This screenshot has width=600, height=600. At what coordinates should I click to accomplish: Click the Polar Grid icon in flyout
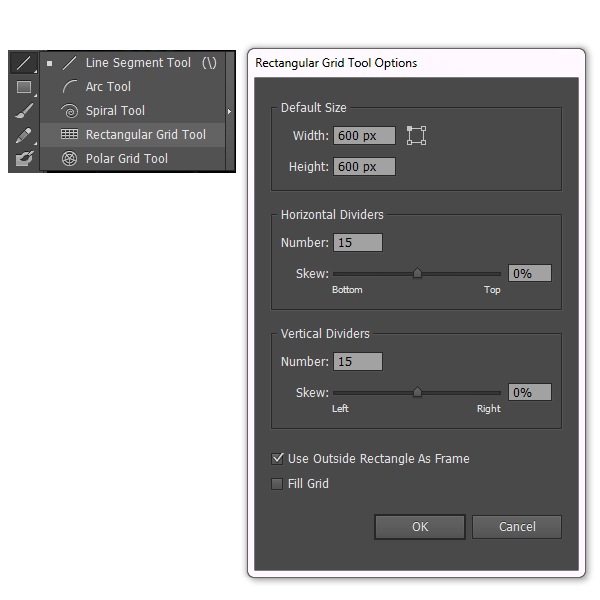70,158
